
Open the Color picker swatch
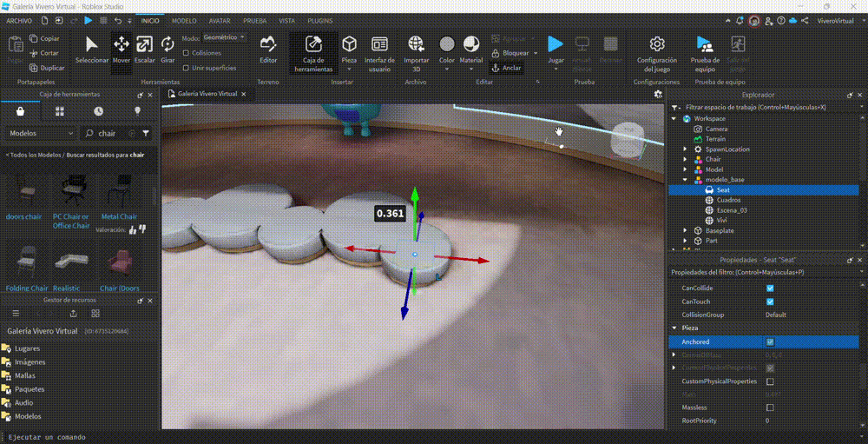pyautogui.click(x=447, y=43)
